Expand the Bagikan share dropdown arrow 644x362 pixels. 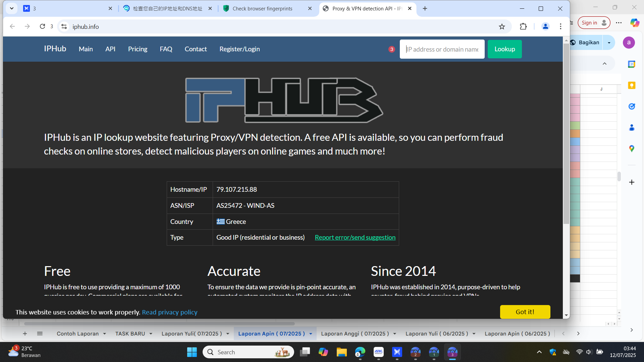(x=609, y=43)
